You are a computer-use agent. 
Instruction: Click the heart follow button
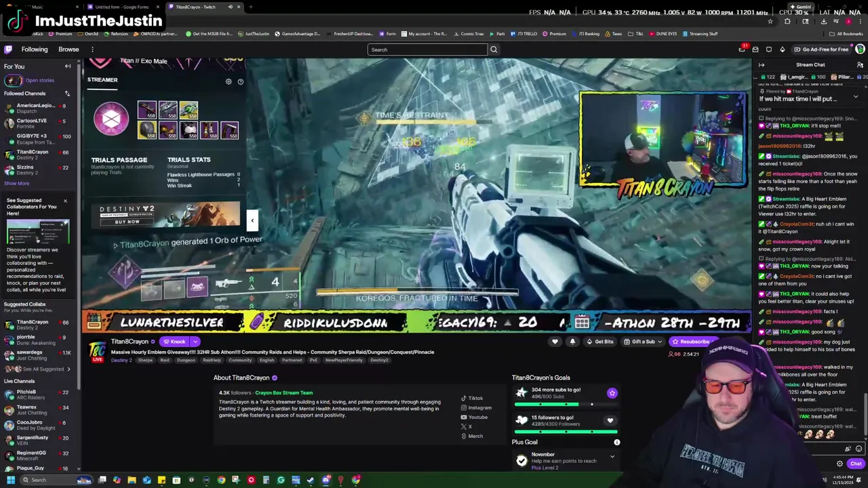tap(555, 342)
